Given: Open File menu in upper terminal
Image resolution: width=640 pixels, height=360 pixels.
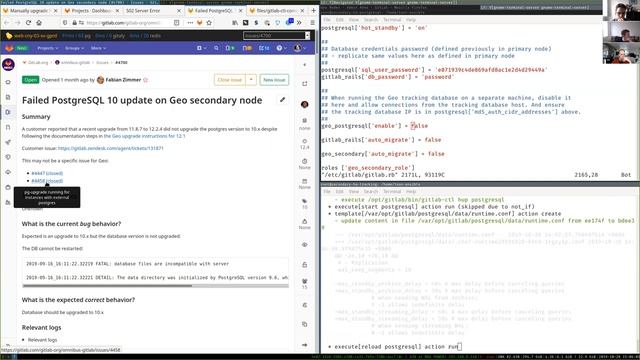Looking at the screenshot, I should [327, 20].
